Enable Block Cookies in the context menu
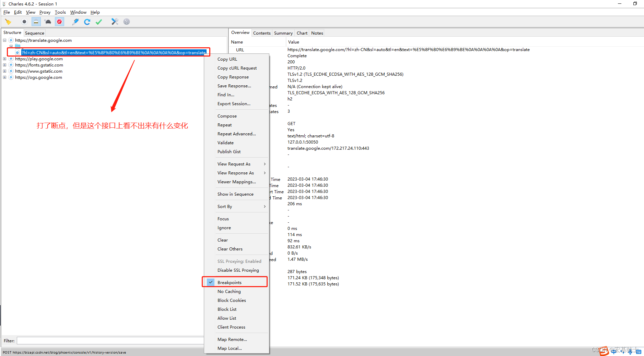 236,300
